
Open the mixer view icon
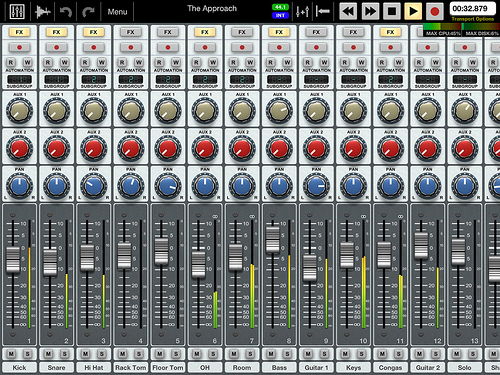coord(17,11)
